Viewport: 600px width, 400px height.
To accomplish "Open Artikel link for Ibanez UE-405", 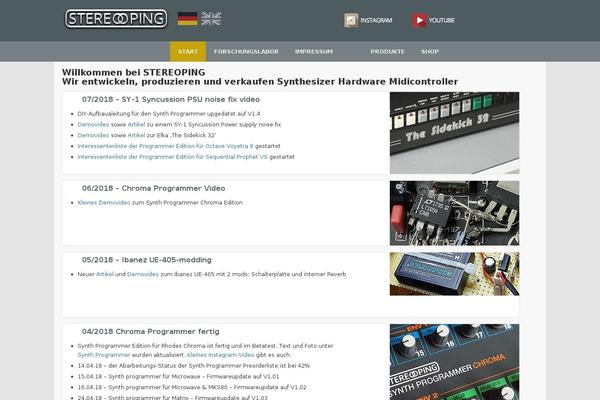I will click(x=104, y=274).
